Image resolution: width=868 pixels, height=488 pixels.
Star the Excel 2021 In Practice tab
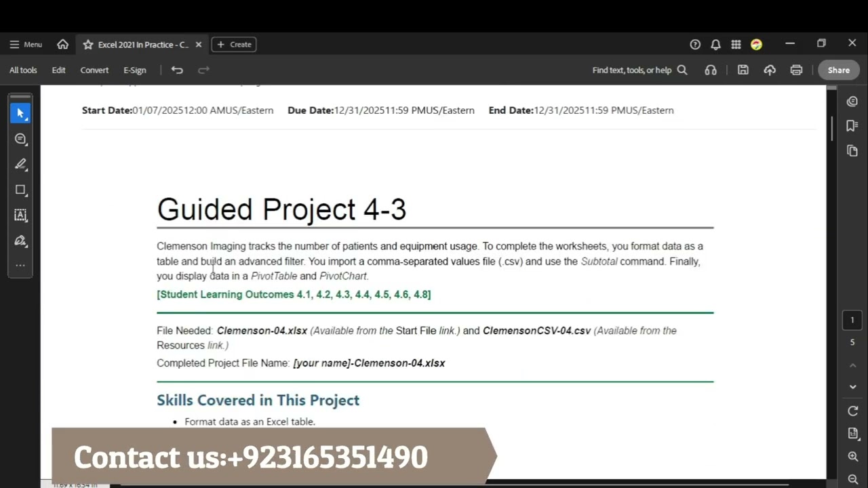click(x=87, y=45)
